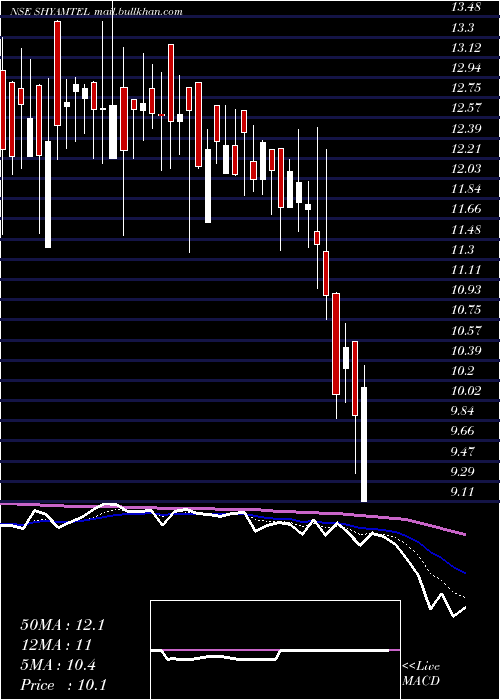500x700 pixels.
Task: Click the 11.11 axis label
Action: [x=466, y=270]
